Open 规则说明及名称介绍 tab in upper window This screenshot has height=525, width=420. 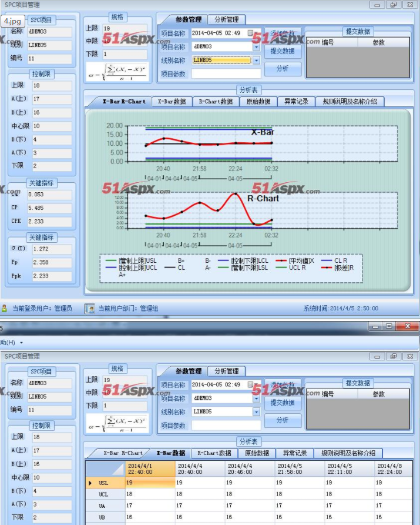click(x=350, y=102)
